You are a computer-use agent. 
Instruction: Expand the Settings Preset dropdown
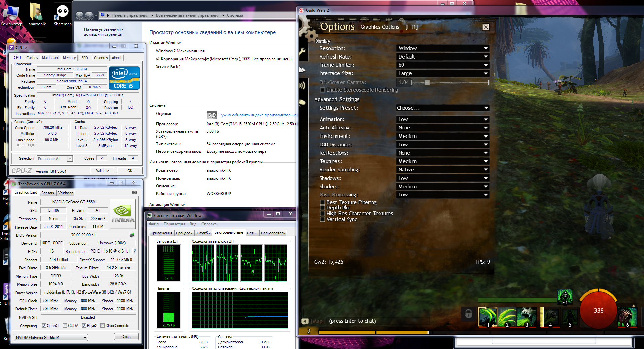click(443, 108)
